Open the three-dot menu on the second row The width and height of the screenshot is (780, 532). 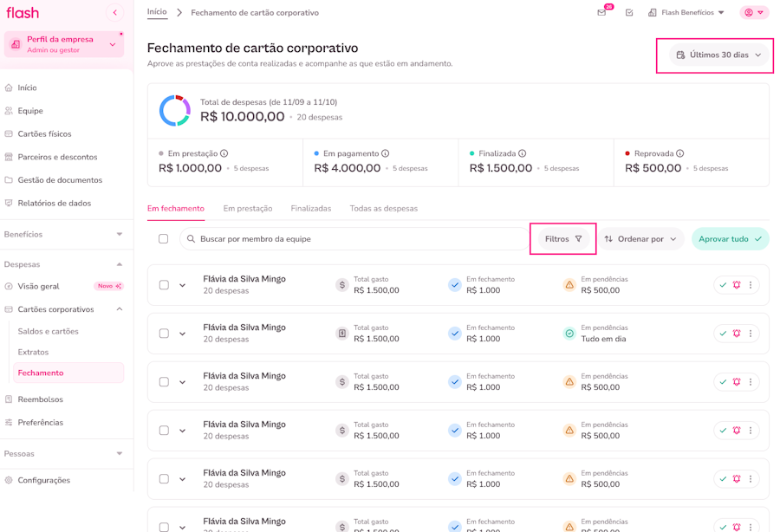pos(751,334)
